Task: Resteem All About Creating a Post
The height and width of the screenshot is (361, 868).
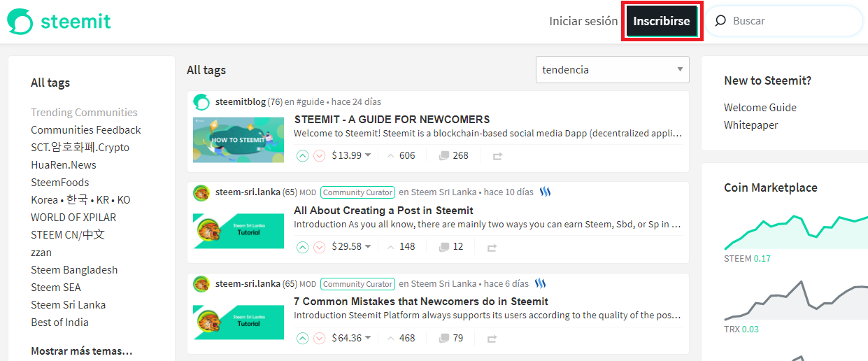Action: click(x=492, y=248)
